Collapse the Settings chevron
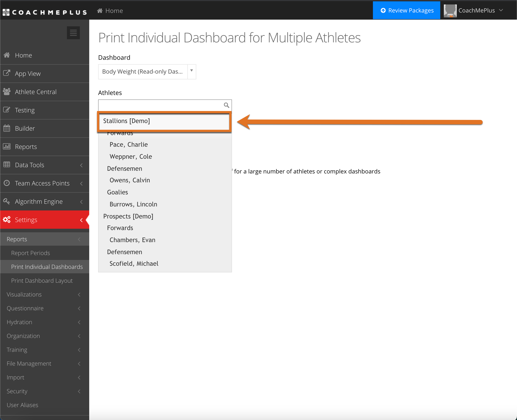Image resolution: width=517 pixels, height=420 pixels. click(81, 220)
